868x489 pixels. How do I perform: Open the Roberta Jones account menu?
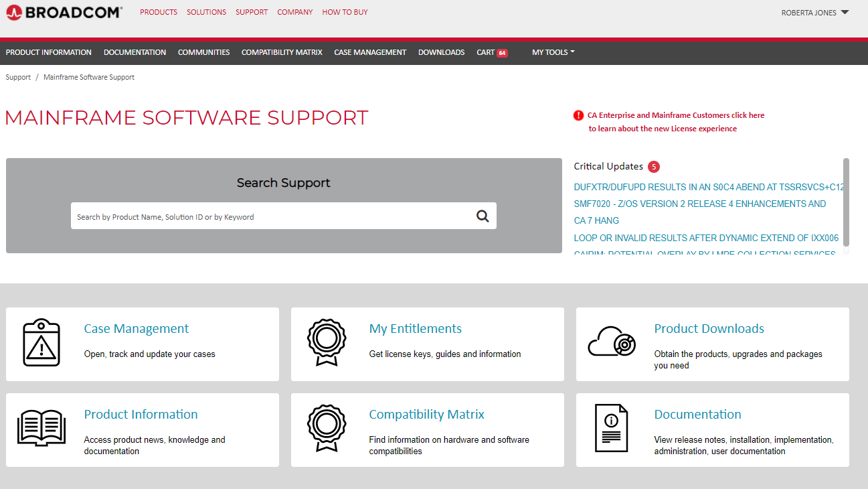click(814, 13)
